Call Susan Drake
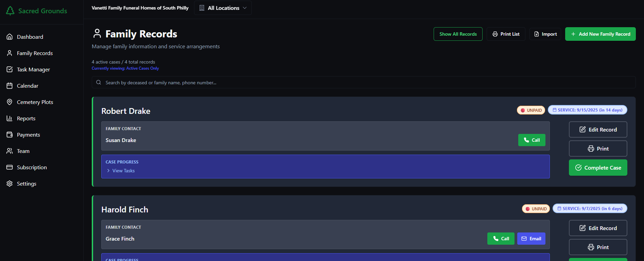This screenshot has height=261, width=644. (532, 140)
